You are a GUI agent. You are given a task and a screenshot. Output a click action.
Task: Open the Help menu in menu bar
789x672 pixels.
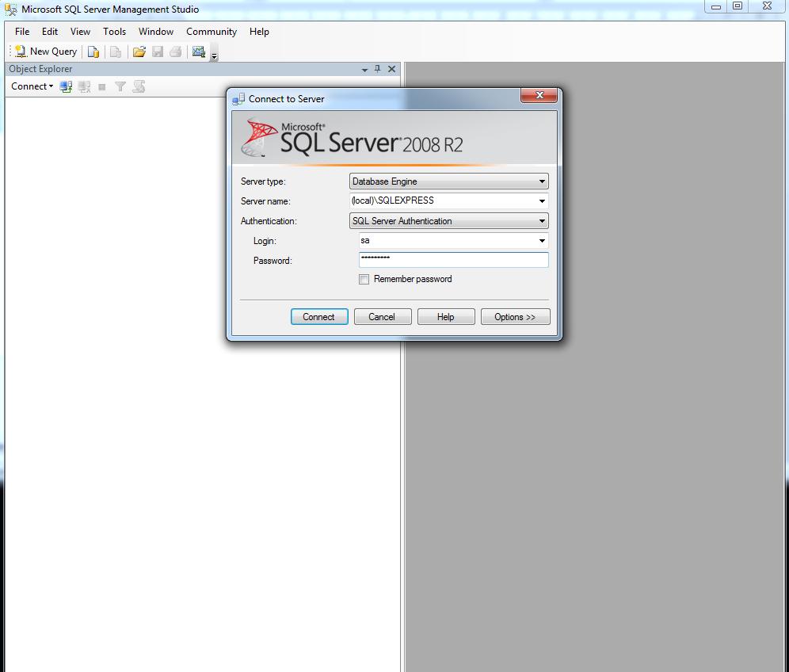(259, 32)
